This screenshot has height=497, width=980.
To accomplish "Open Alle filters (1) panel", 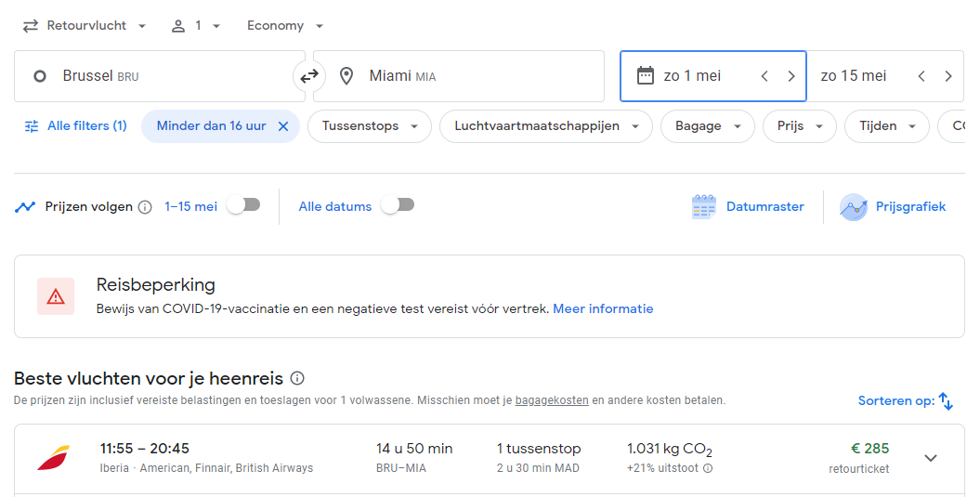I will (x=75, y=126).
